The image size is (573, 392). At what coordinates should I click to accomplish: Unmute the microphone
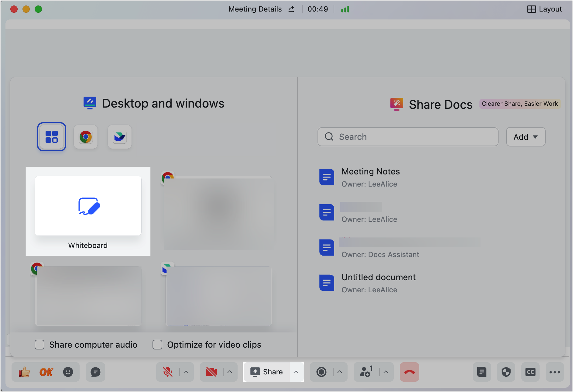click(167, 372)
